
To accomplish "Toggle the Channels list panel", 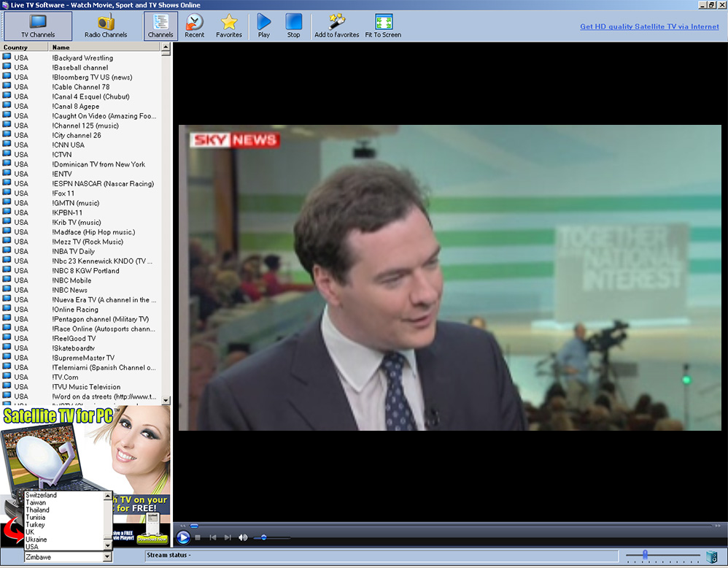I will (160, 26).
